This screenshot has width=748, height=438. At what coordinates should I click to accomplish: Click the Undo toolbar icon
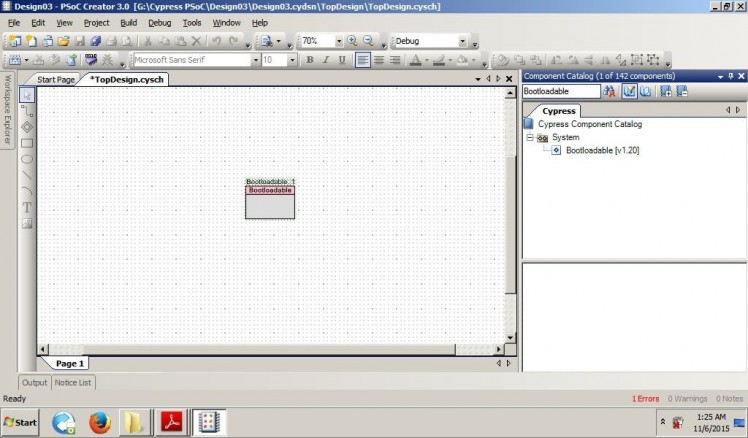(217, 41)
